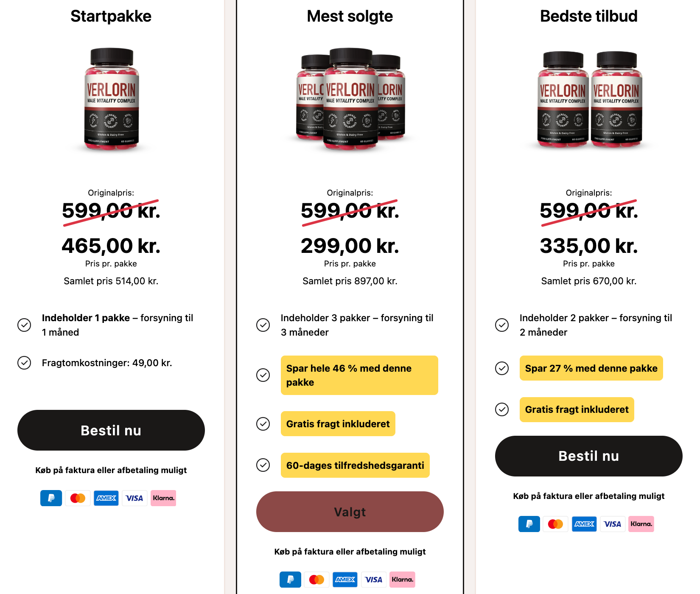Click PayPal icon under Startpakke

(51, 498)
